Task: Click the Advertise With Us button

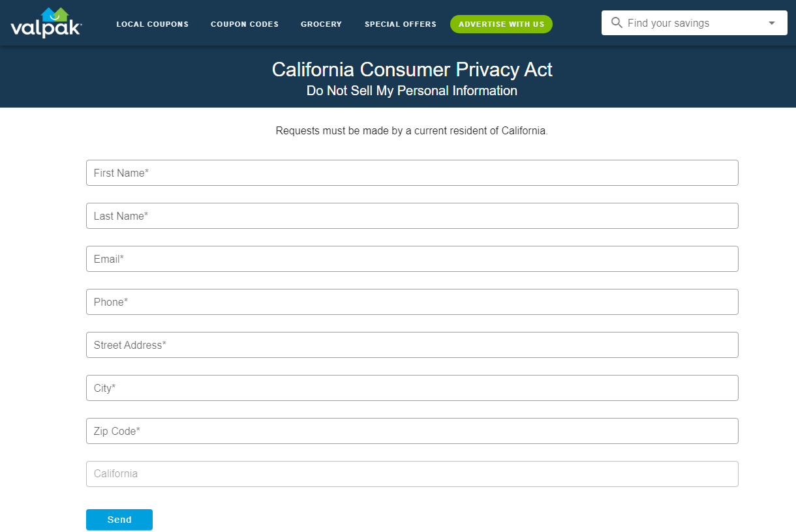Action: pos(501,24)
